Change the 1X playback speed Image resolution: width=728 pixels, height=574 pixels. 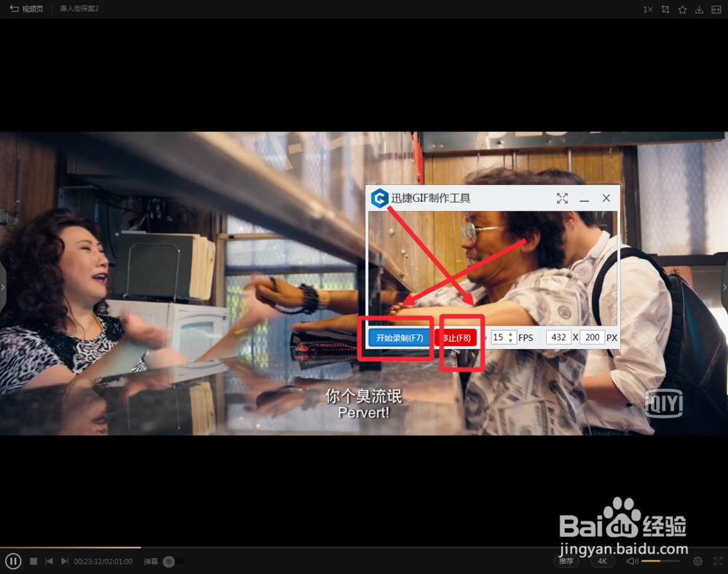point(648,9)
